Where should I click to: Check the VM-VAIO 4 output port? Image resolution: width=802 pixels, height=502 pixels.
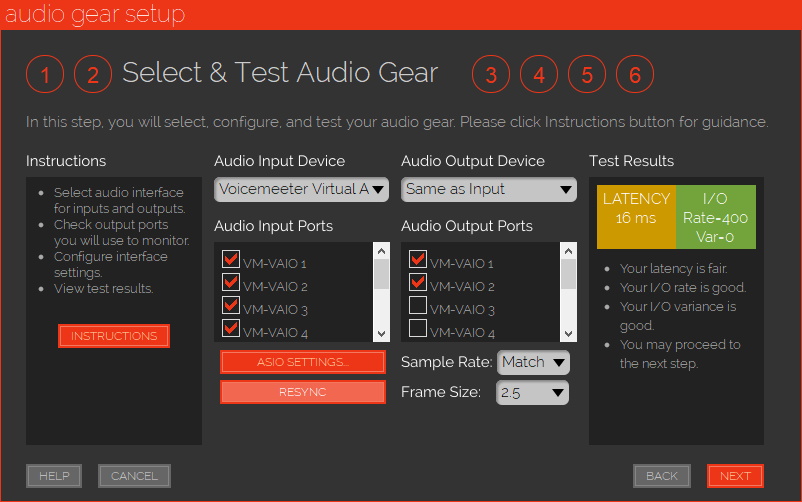click(x=418, y=329)
